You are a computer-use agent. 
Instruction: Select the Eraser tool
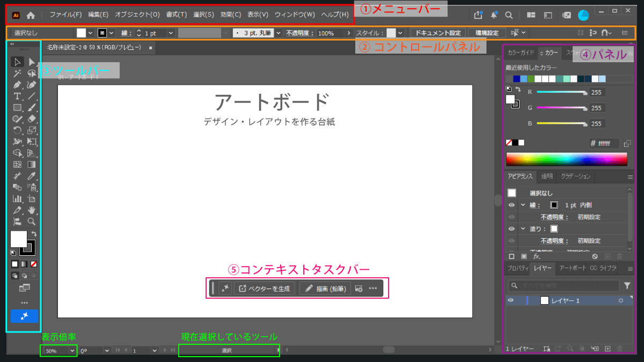click(32, 119)
